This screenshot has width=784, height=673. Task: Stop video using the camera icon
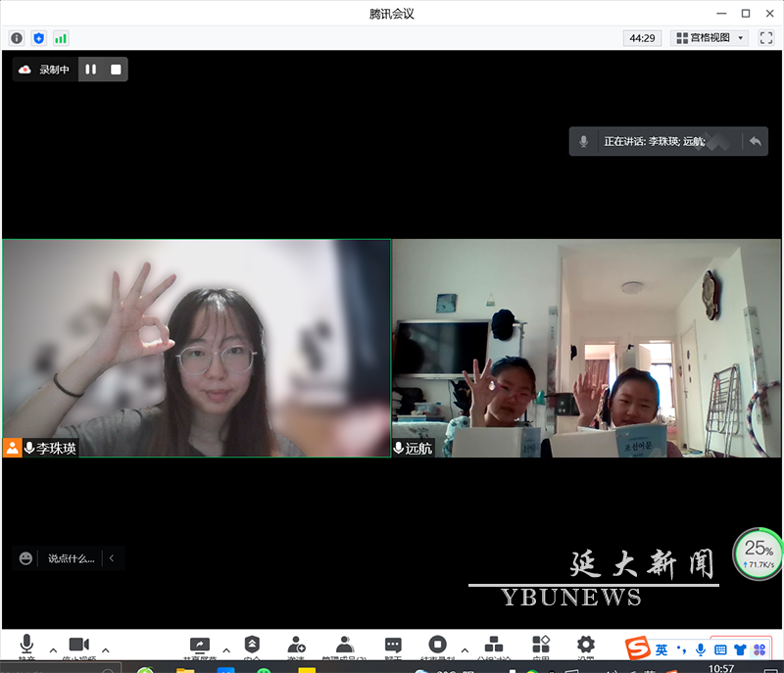78,645
